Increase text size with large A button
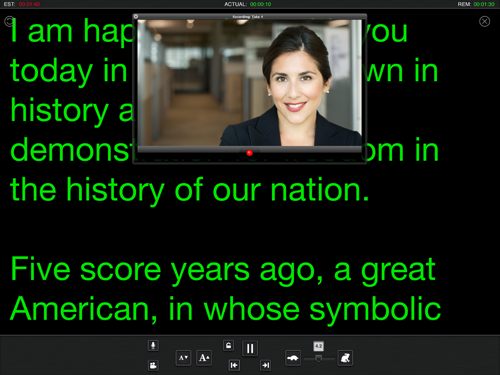500x375 pixels. coord(204,358)
